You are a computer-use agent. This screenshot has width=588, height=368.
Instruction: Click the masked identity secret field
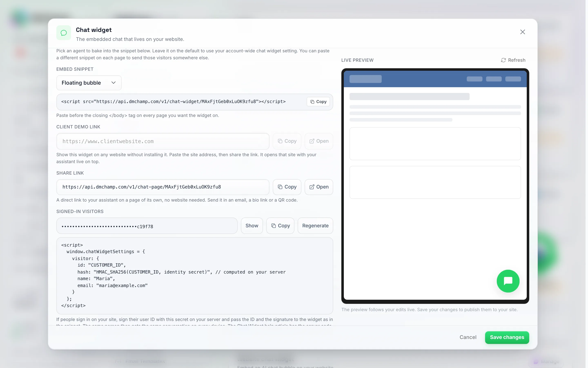(147, 226)
